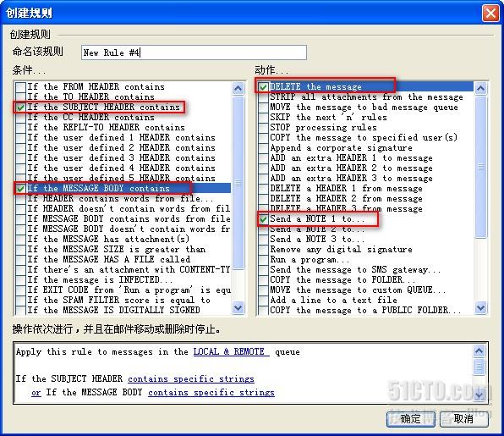Check 'If the MESSAGE IS DIGITALLY SIGNED'
Image resolution: width=504 pixels, height=436 pixels.
tap(21, 310)
